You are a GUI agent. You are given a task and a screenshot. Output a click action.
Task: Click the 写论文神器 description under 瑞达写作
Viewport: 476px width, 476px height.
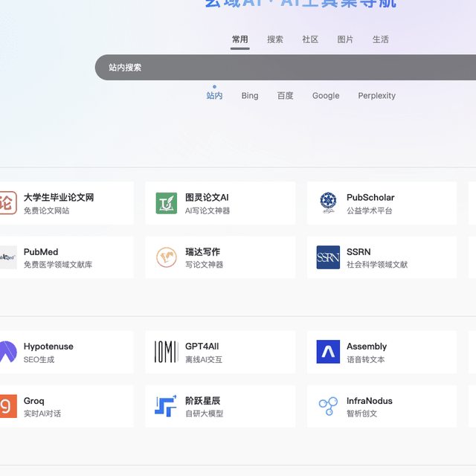(x=204, y=265)
